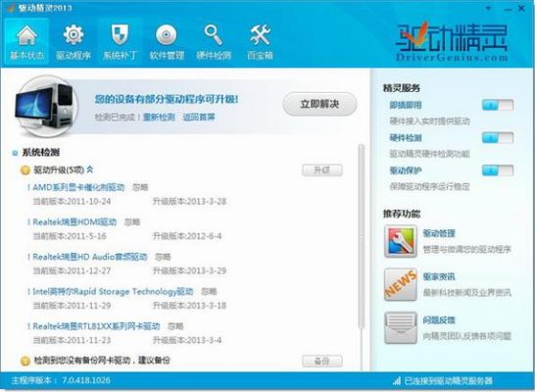Click the 驱动保护 label
Screen dimensions: 535x392
[x=406, y=171]
